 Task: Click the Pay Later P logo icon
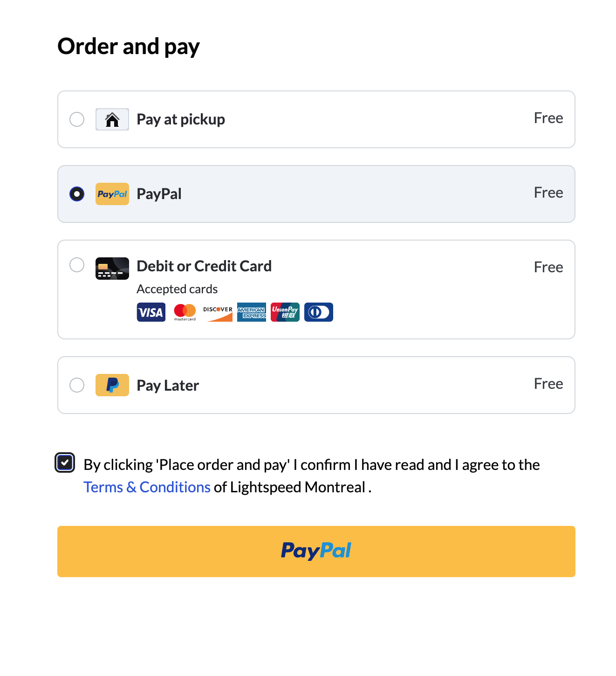coord(112,385)
